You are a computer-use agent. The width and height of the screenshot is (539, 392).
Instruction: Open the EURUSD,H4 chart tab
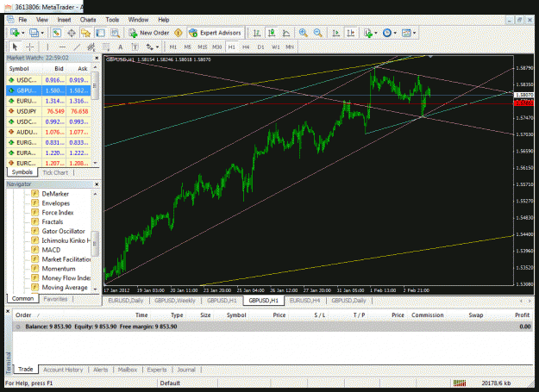(304, 301)
